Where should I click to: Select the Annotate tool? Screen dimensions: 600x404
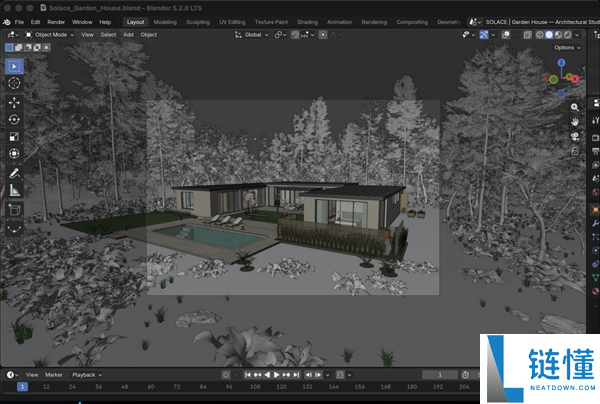tap(14, 173)
